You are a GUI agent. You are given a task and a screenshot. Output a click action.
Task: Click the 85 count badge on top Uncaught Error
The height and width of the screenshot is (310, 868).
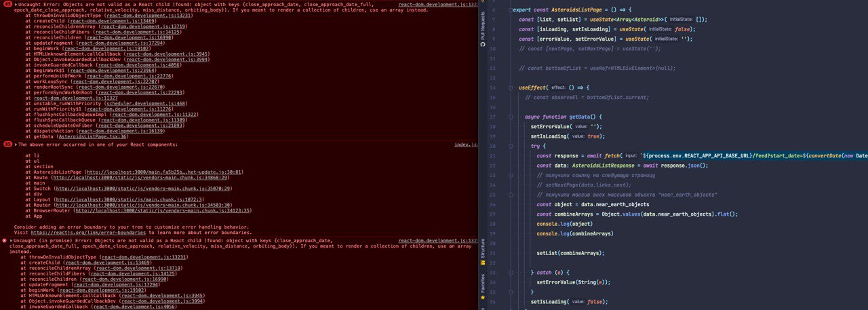pyautogui.click(x=7, y=5)
